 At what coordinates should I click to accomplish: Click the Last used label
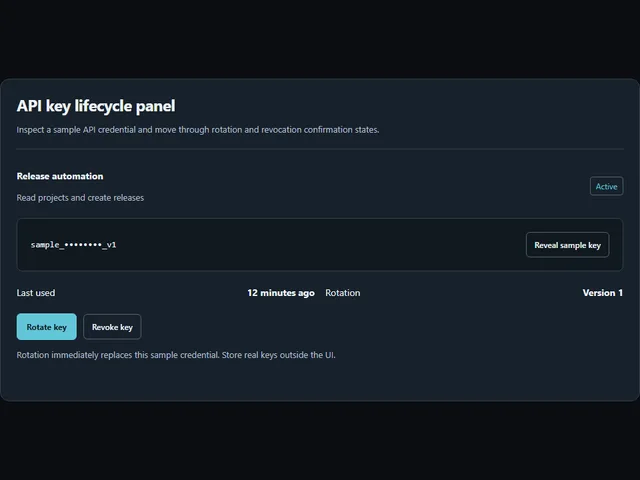tap(36, 293)
